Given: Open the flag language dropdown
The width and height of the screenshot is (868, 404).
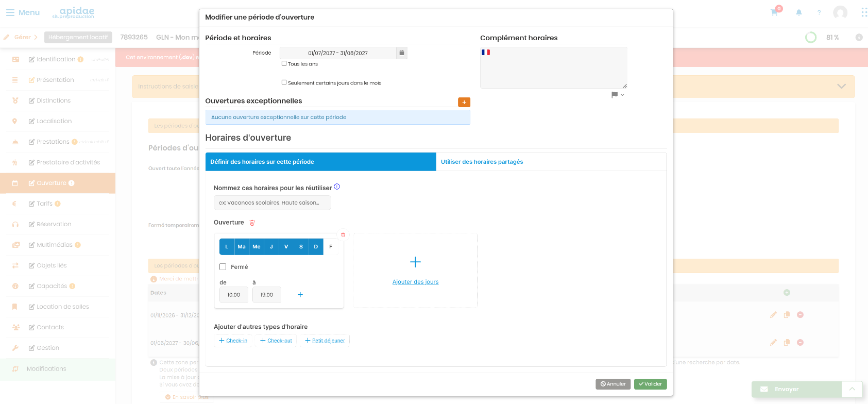Looking at the screenshot, I should [618, 95].
